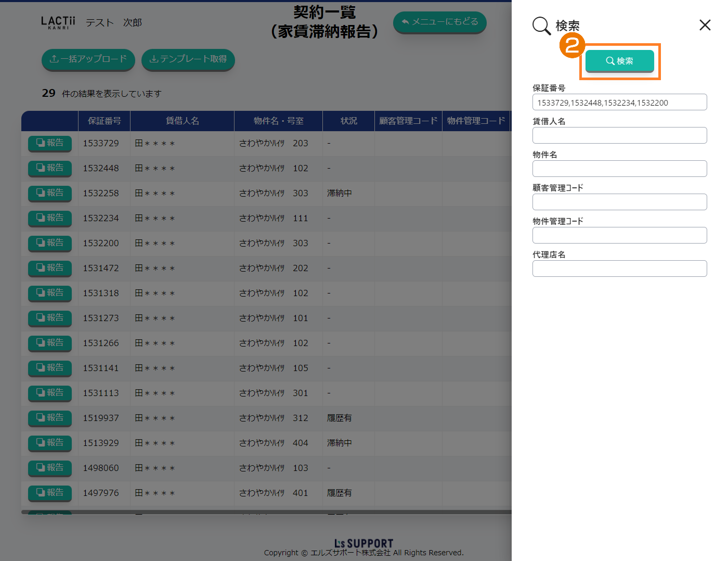Click the テンプレート取得 download button
Image resolution: width=728 pixels, height=561 pixels.
coord(188,59)
